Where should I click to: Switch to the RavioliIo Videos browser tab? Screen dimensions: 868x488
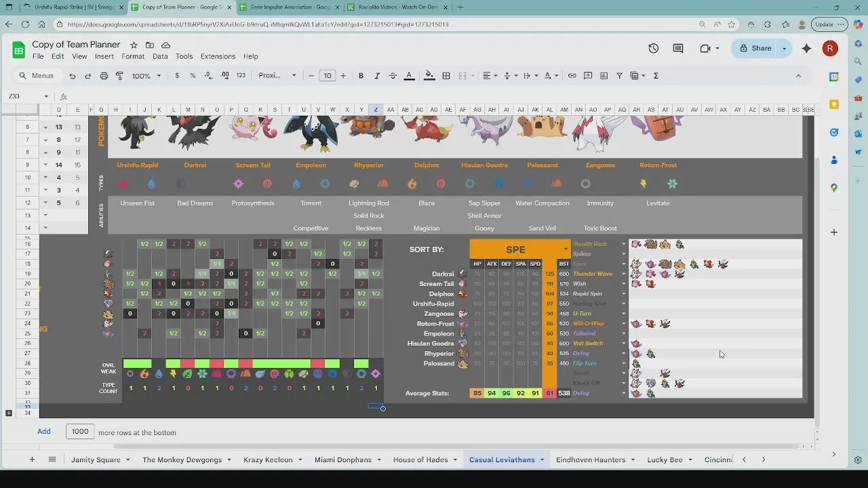coord(397,7)
